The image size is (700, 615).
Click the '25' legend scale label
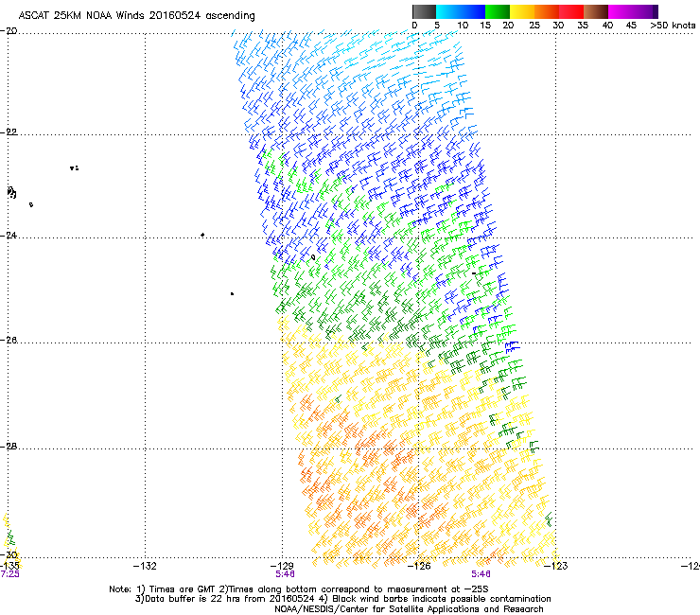point(534,26)
